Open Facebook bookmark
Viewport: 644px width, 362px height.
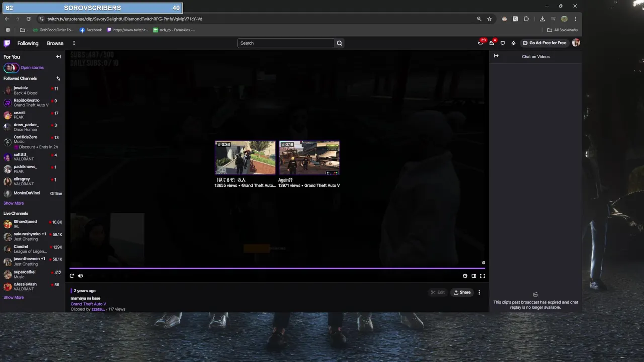tap(91, 30)
